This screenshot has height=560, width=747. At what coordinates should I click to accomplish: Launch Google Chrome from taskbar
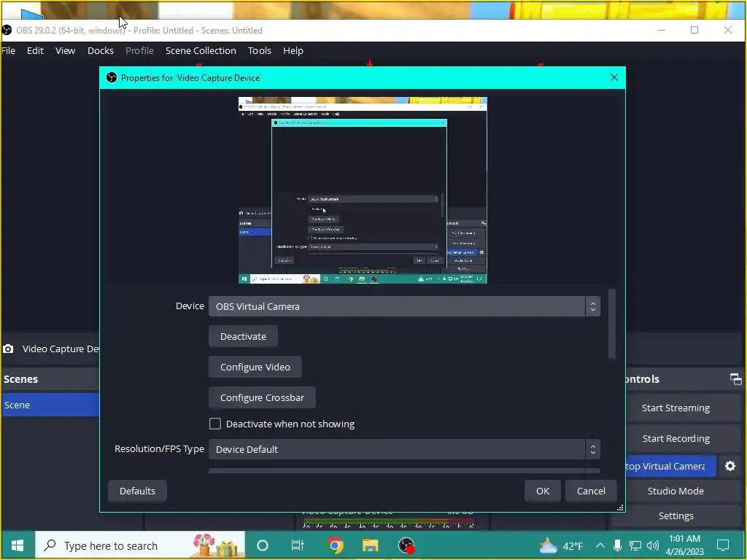point(336,545)
